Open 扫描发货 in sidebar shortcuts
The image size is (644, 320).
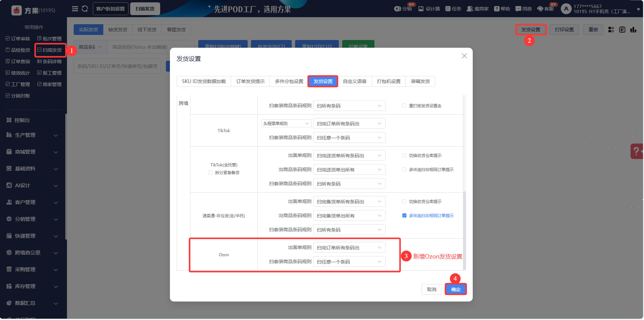pos(49,50)
